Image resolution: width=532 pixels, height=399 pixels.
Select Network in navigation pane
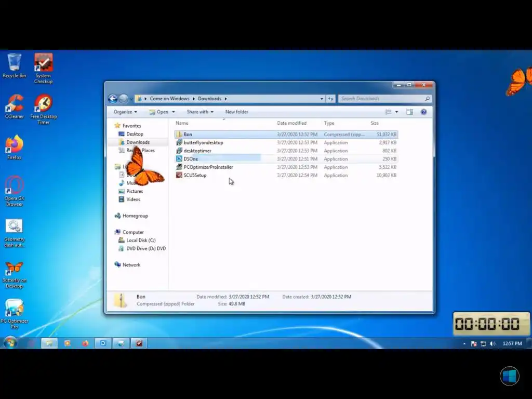[x=128, y=265]
